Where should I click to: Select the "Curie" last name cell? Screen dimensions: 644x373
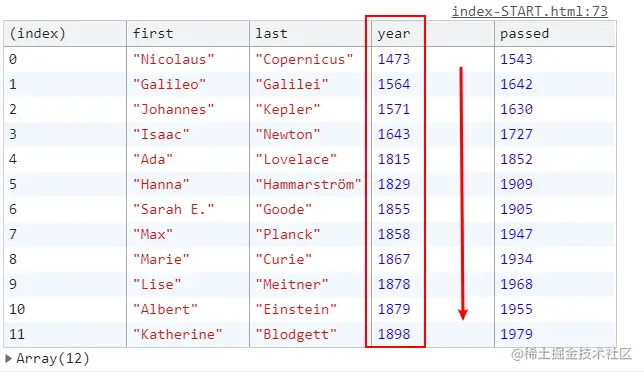(x=283, y=260)
